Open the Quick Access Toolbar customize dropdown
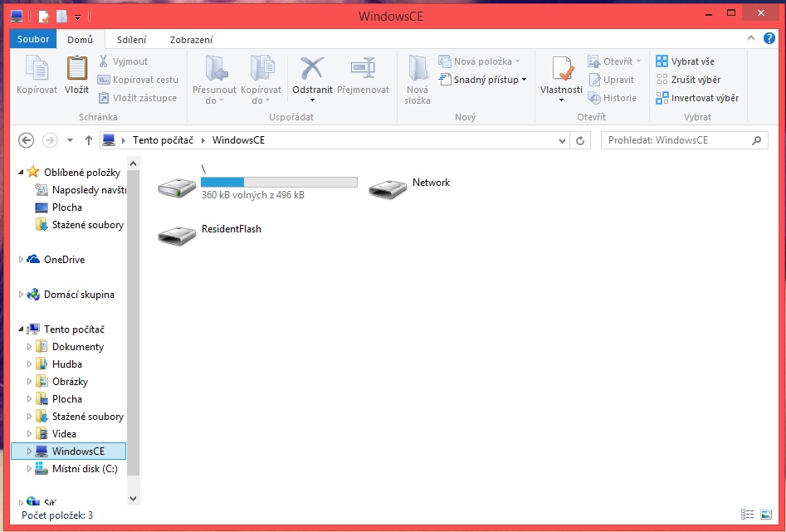786x532 pixels. click(x=78, y=17)
